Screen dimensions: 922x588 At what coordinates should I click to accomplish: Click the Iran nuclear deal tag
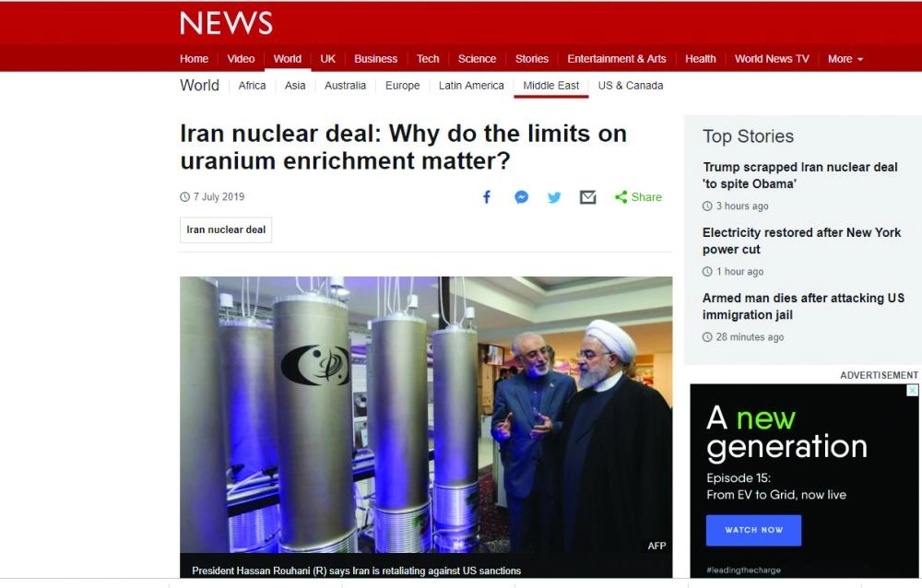pyautogui.click(x=226, y=229)
